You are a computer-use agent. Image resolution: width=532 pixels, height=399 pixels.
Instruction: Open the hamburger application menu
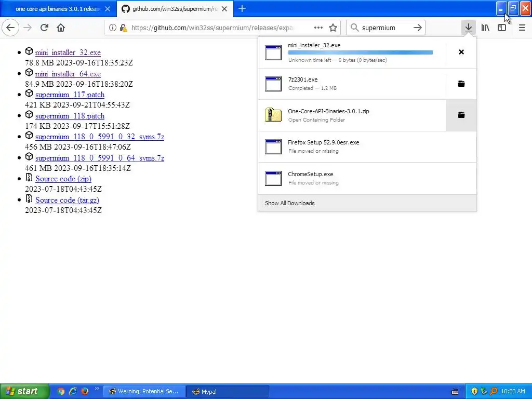[x=522, y=28]
